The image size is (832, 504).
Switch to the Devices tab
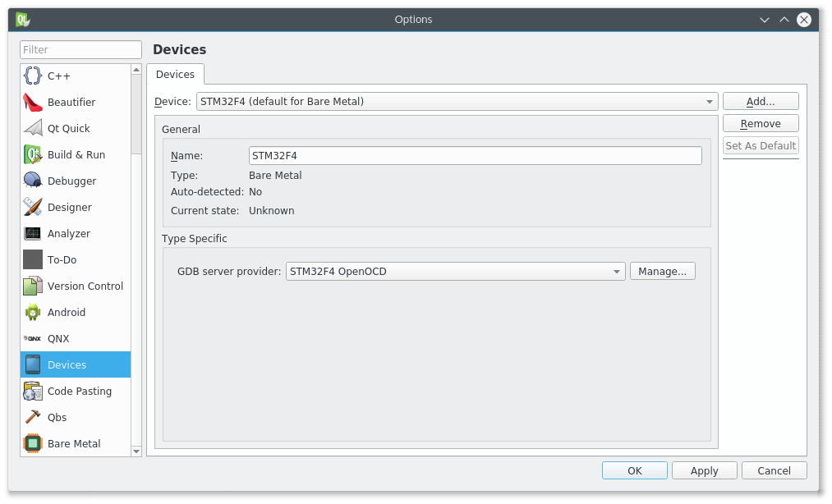(175, 74)
